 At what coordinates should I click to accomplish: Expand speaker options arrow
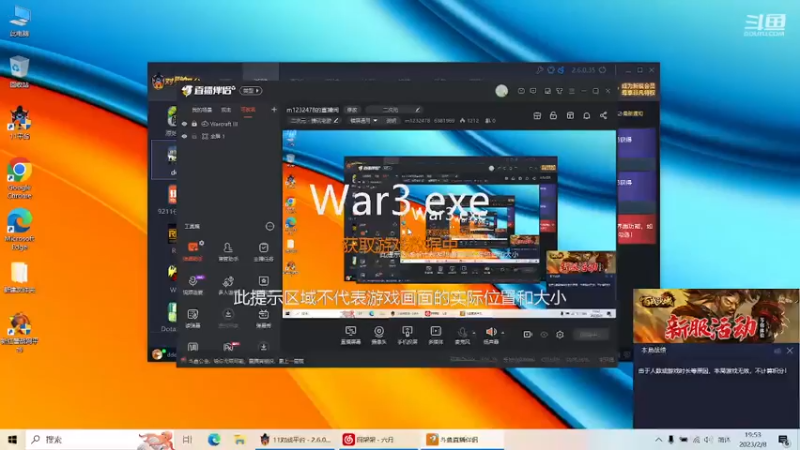503,333
